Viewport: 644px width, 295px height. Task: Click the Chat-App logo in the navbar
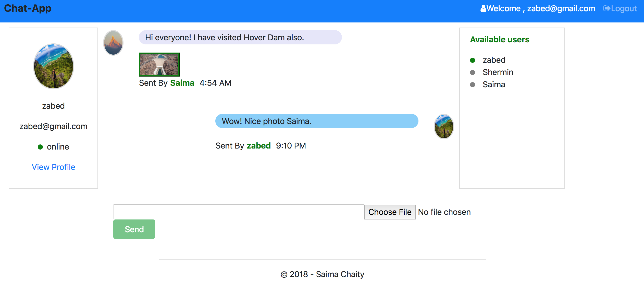28,8
